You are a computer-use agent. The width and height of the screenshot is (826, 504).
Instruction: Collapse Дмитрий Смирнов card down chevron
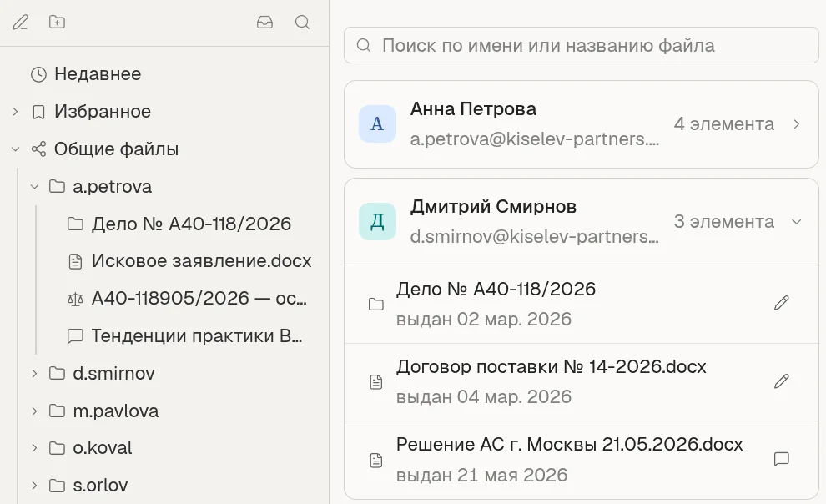[797, 222]
